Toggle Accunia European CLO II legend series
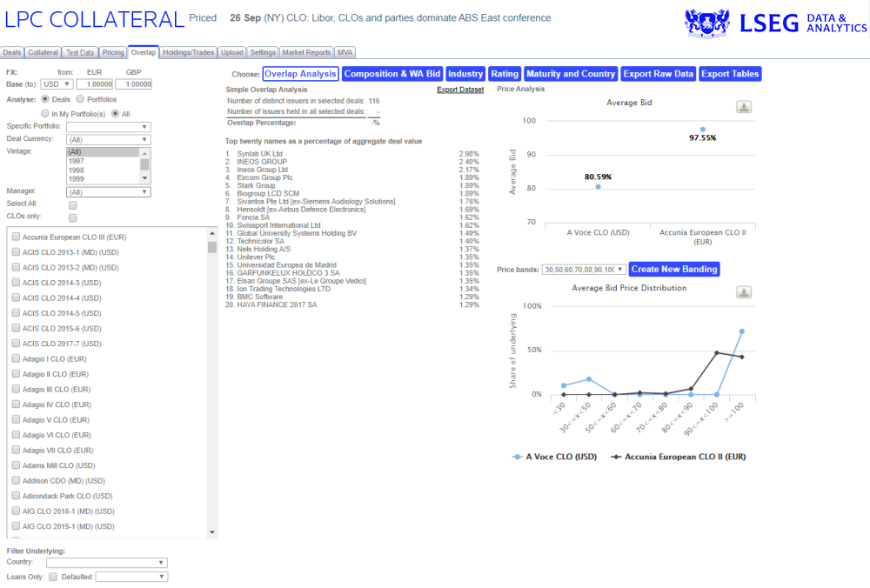 pos(679,457)
